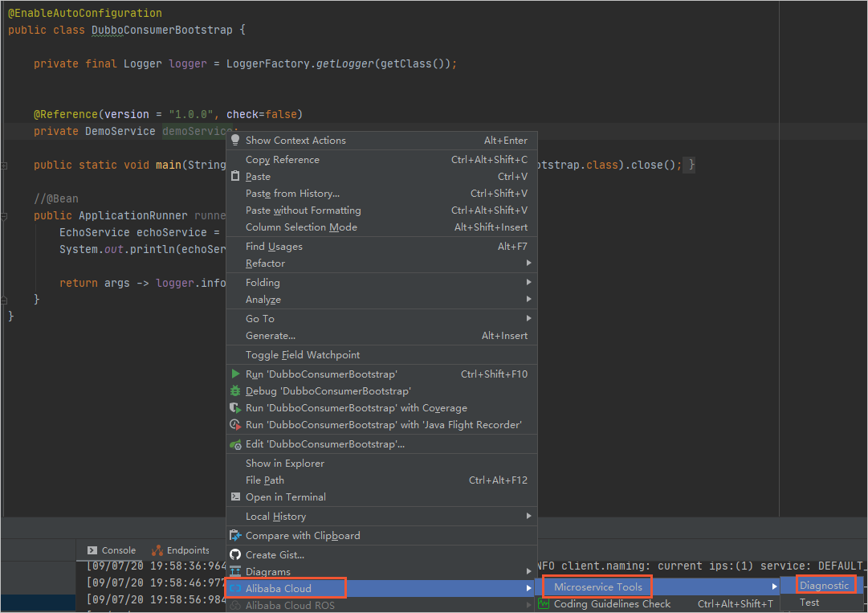Choose Open in Terminal
Viewport: 868px width, 613px height.
click(381, 497)
